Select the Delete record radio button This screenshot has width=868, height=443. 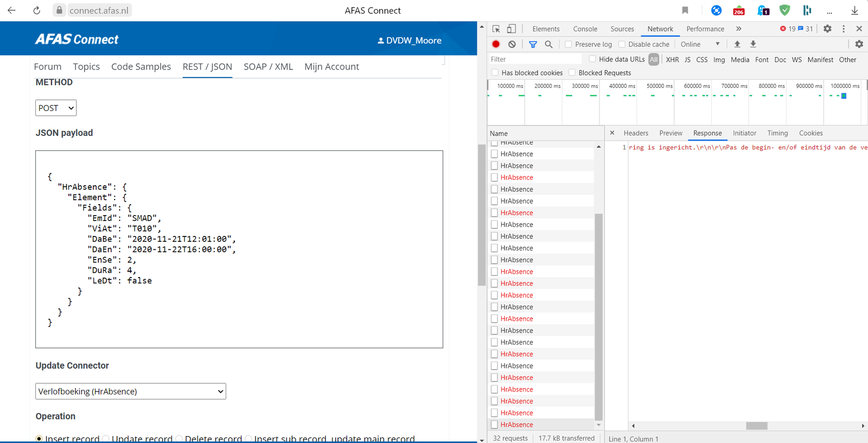tap(179, 439)
